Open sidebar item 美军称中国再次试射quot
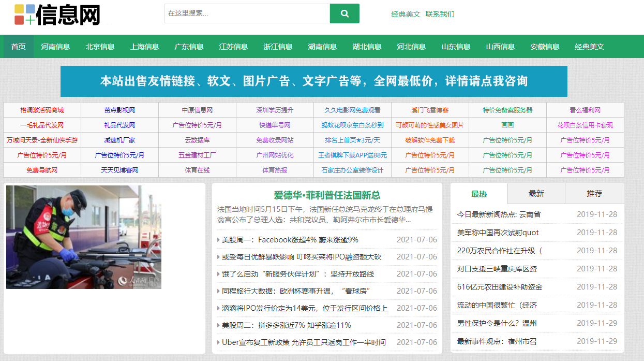This screenshot has width=644, height=361. point(498,233)
